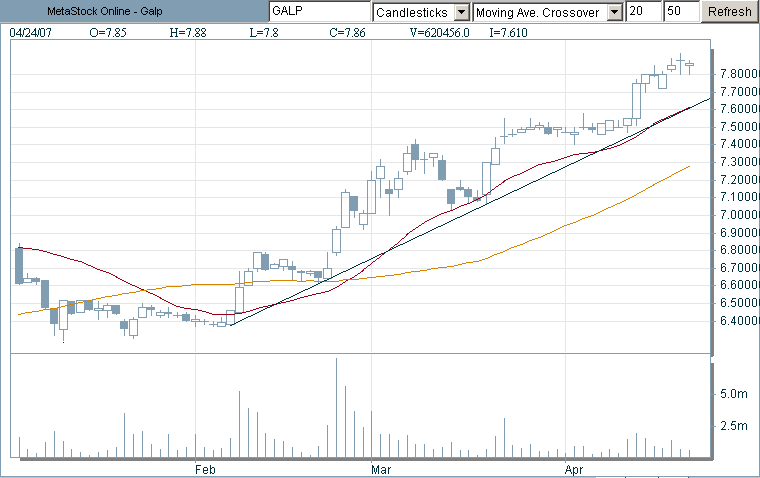Click the 7.8000 price axis label

pyautogui.click(x=739, y=74)
